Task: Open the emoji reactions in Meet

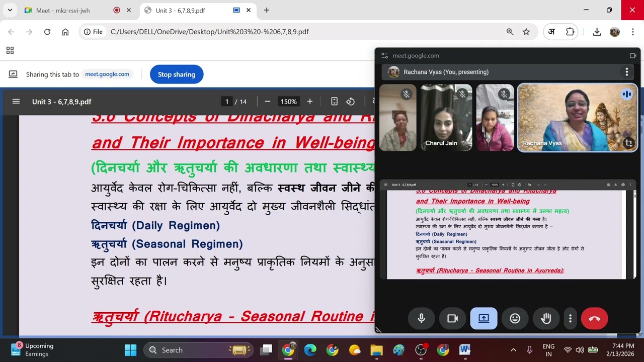Action: tap(515, 318)
